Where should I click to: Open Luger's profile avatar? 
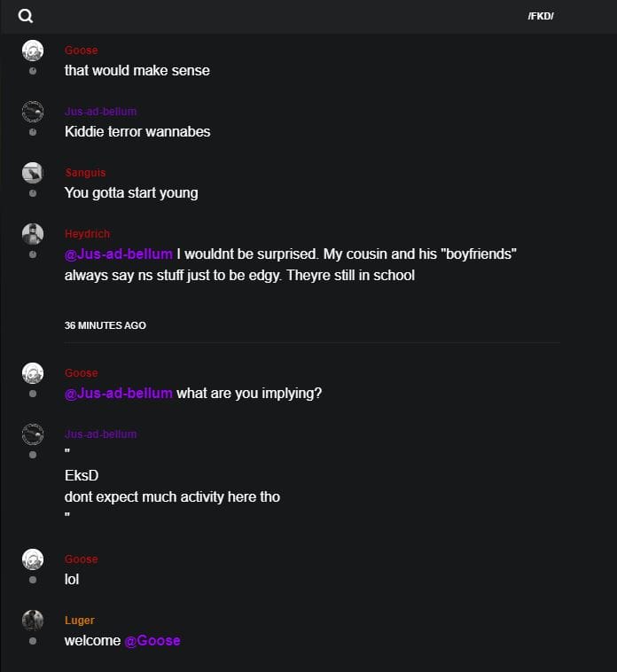[x=33, y=621]
